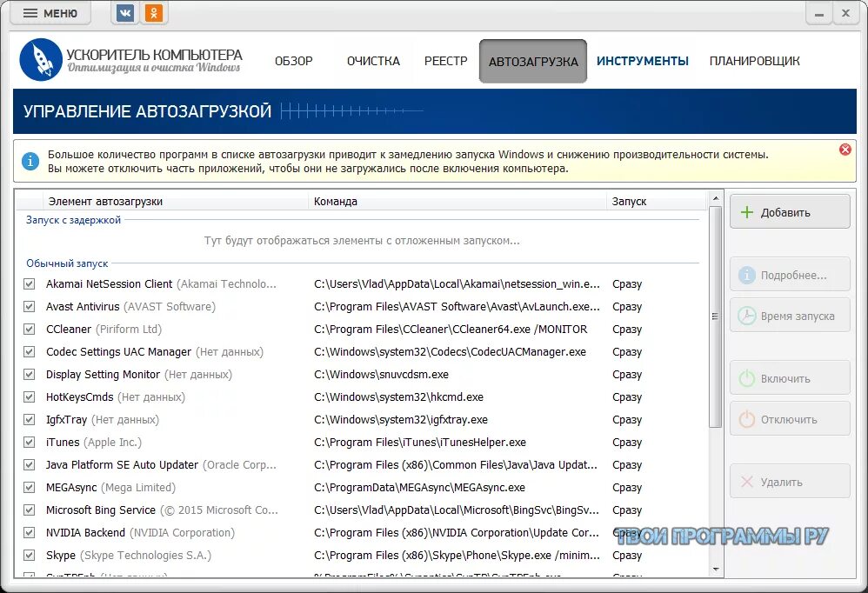Uncheck iTunes startup checkbox
The width and height of the screenshot is (868, 593).
point(30,442)
